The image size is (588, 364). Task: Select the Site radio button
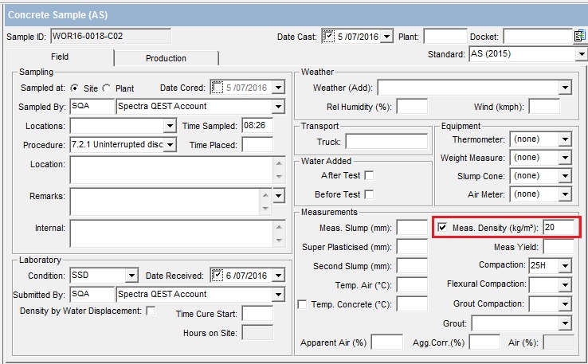point(75,88)
